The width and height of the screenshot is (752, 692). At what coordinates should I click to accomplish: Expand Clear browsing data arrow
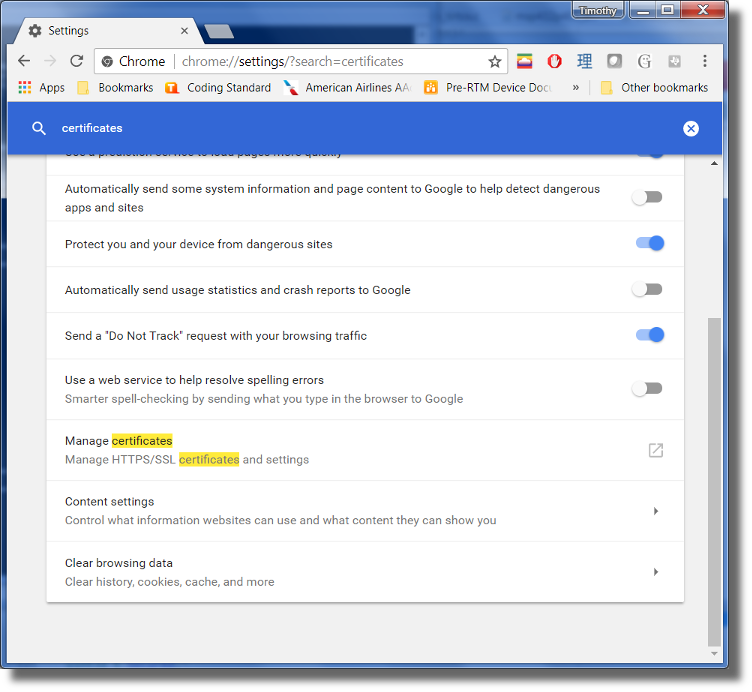coord(656,572)
